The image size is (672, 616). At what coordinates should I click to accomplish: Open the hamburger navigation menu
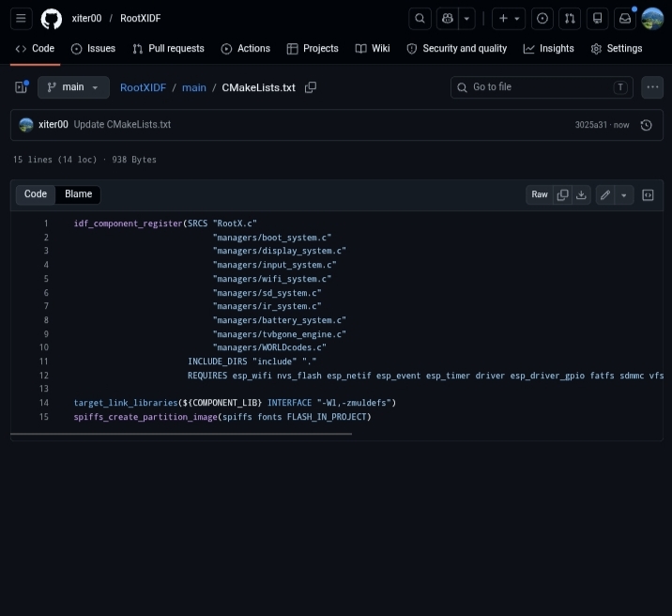point(21,19)
